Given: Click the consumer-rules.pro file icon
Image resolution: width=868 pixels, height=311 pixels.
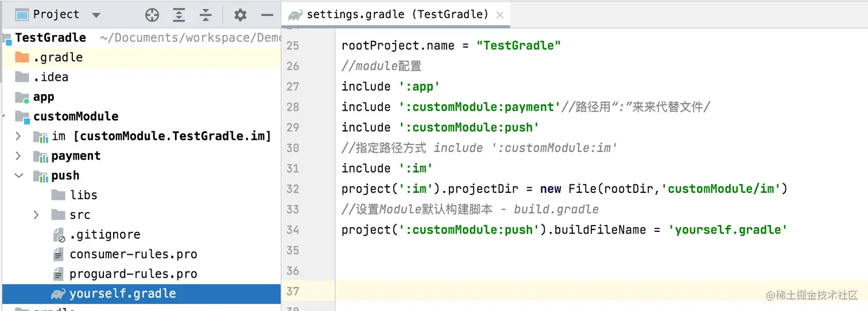Looking at the screenshot, I should (x=58, y=255).
